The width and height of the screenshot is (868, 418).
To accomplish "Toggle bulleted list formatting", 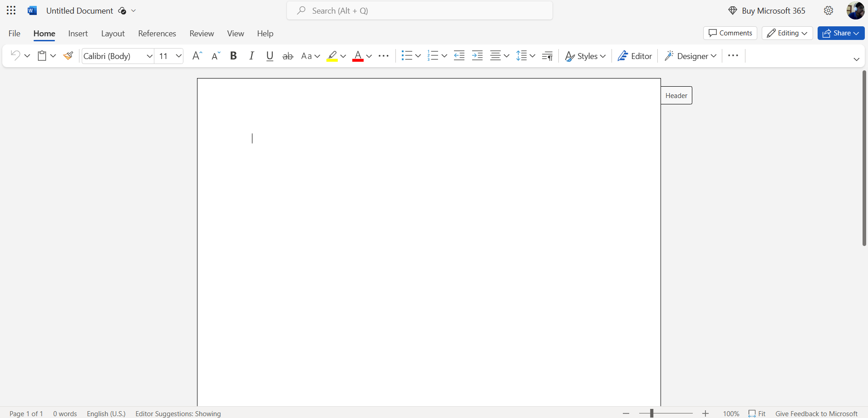I will pyautogui.click(x=408, y=55).
